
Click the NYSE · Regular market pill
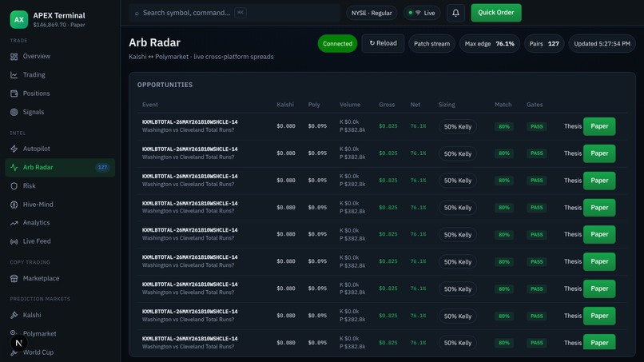[x=372, y=13]
